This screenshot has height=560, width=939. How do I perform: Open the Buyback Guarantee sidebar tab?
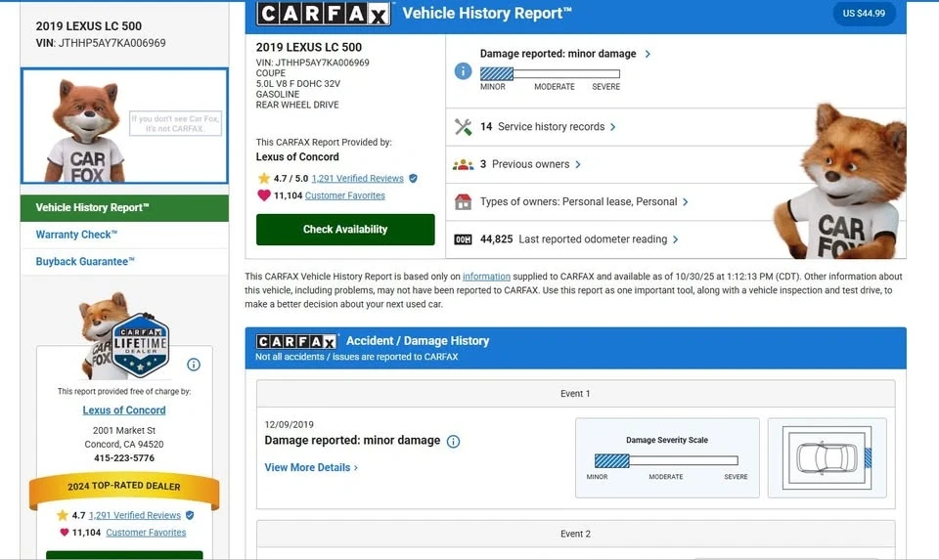124,262
